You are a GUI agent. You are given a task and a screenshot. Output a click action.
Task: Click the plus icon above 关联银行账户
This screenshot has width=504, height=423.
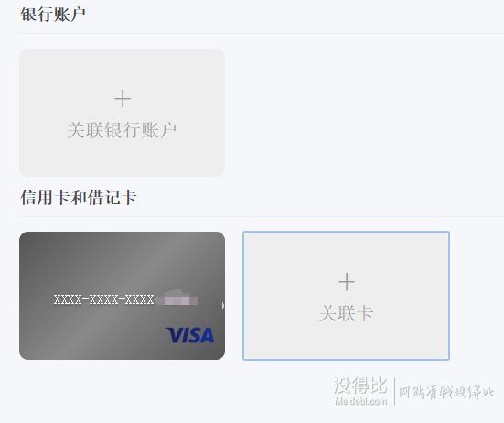point(123,99)
